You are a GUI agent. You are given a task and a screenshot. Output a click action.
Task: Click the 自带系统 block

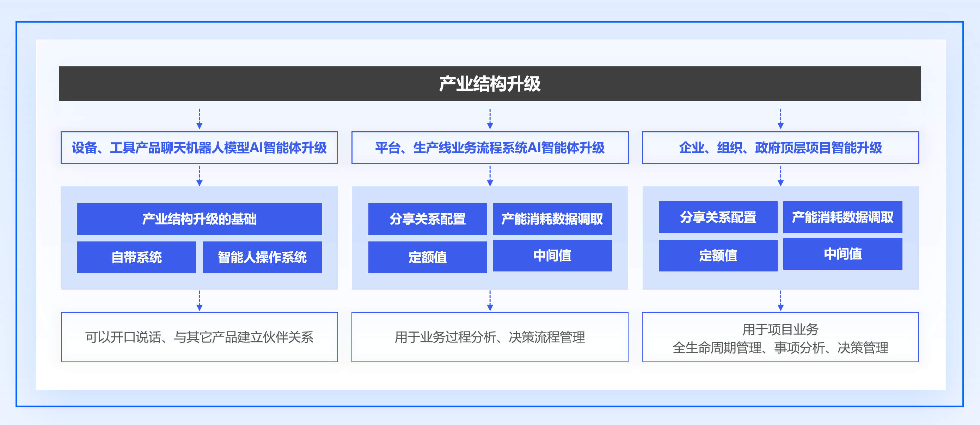click(x=136, y=257)
